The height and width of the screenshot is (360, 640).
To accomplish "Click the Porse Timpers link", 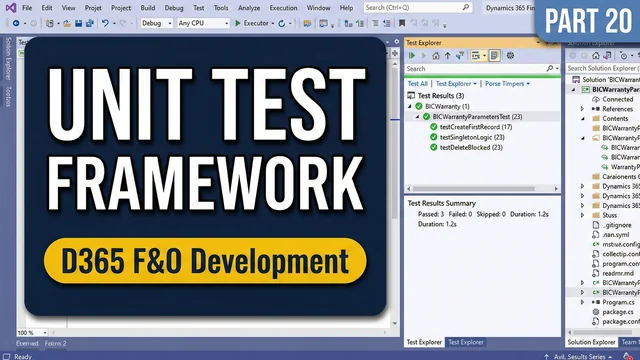I will [507, 84].
